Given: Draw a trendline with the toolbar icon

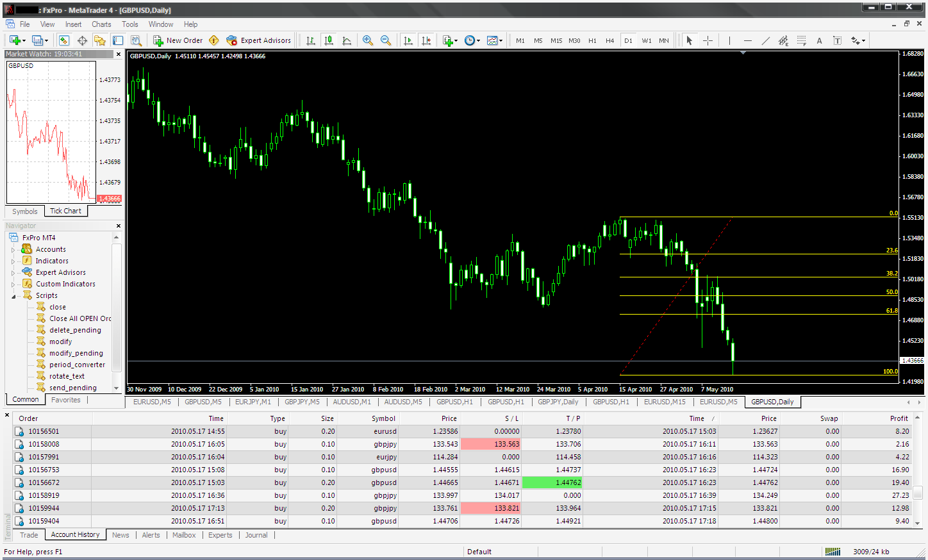Looking at the screenshot, I should [765, 40].
